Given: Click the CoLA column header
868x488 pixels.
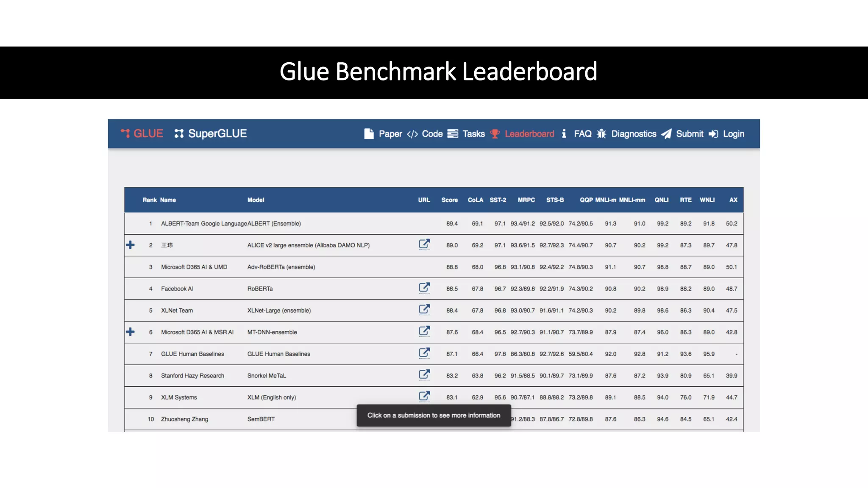Looking at the screenshot, I should [476, 200].
